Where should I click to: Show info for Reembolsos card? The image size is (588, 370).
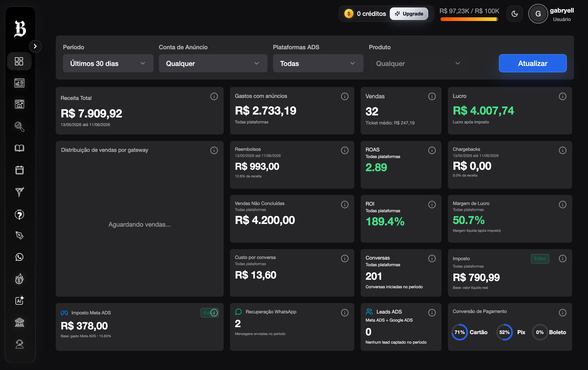tap(345, 150)
